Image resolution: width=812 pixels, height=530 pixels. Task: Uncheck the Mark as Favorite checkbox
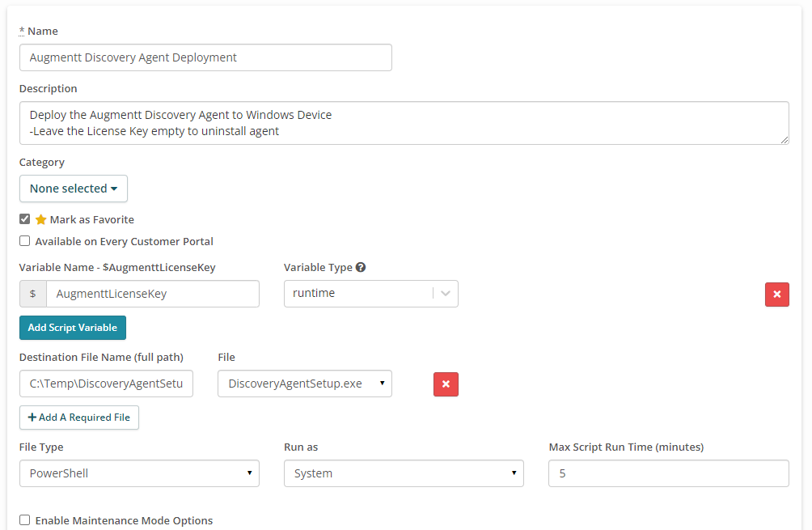(x=25, y=219)
